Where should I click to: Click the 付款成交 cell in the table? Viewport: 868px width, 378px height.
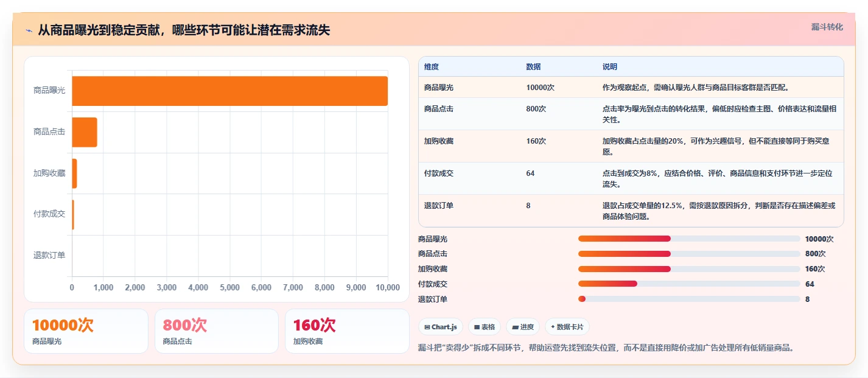coord(439,173)
